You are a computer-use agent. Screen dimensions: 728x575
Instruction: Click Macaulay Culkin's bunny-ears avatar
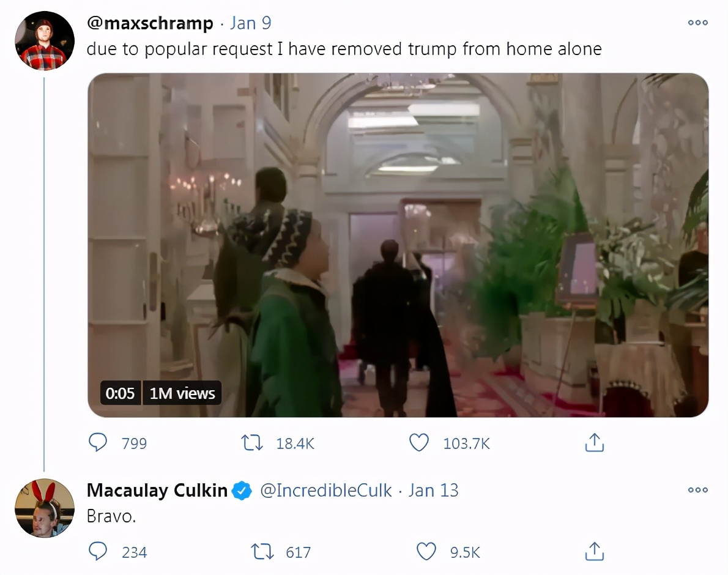[x=45, y=508]
